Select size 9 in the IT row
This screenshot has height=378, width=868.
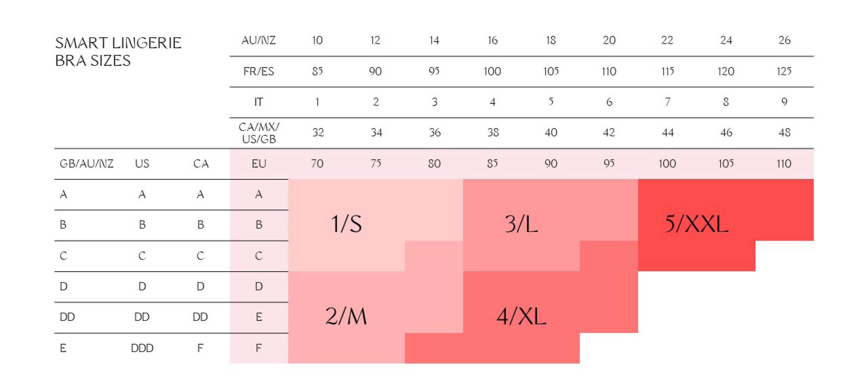(784, 102)
